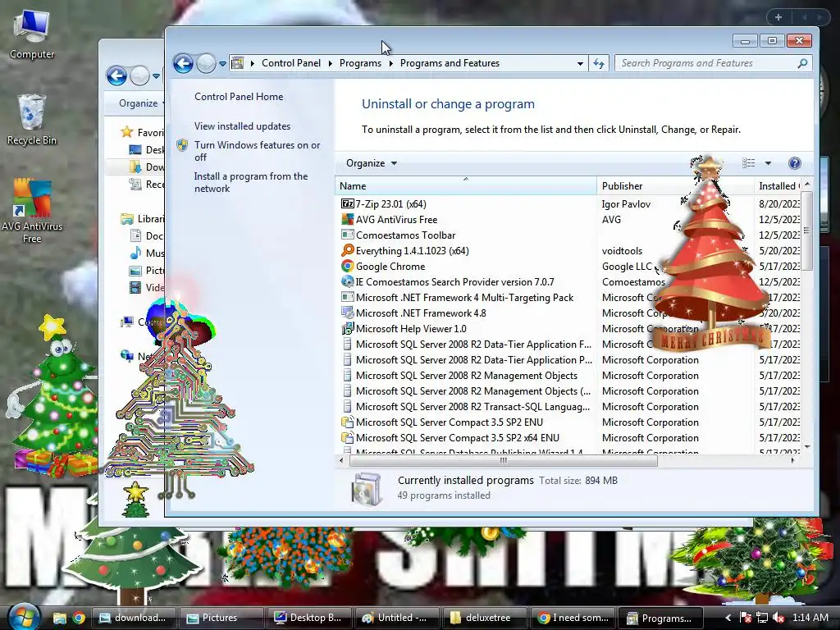The height and width of the screenshot is (630, 840).
Task: Switch to the Pictures taskbar window
Action: 221,619
